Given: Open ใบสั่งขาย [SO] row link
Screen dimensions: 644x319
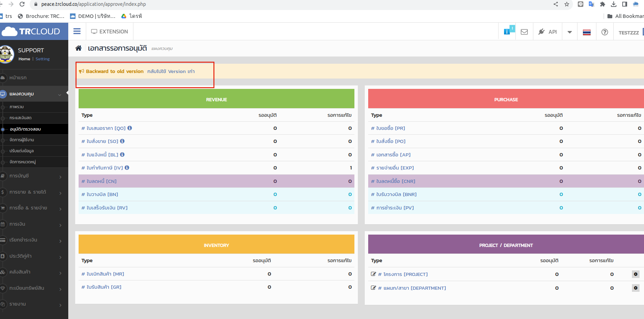Looking at the screenshot, I should (x=100, y=141).
